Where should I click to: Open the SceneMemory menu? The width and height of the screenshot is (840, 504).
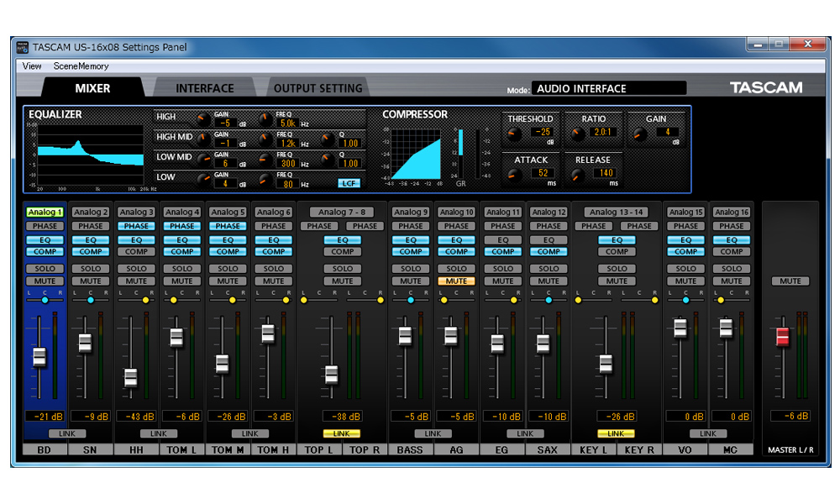tap(81, 66)
